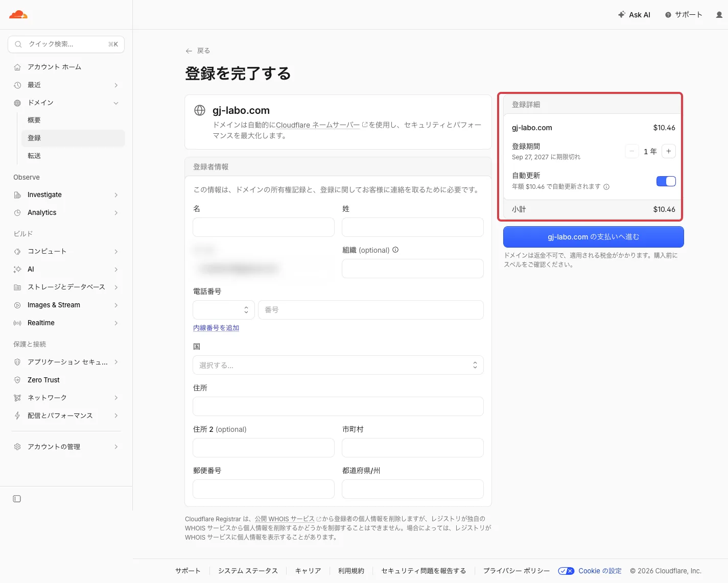The height and width of the screenshot is (583, 728).
Task: Expand the 最近 chevron
Action: pos(116,85)
